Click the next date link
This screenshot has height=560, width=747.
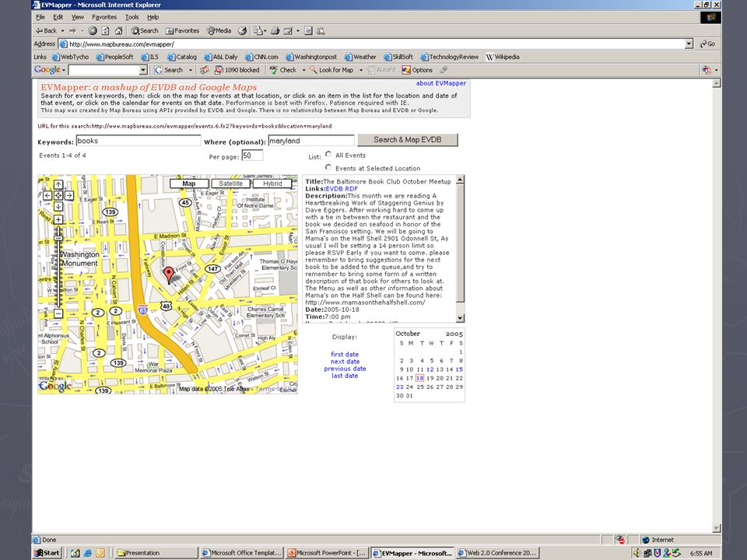click(x=345, y=362)
